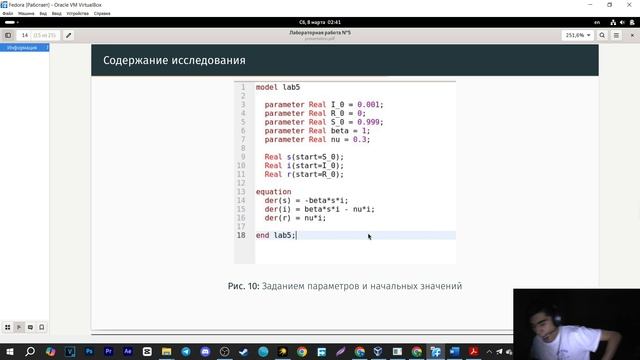Open the 251,6% zoom level dropdown
Screen dimensions: 640x360
pyautogui.click(x=578, y=36)
